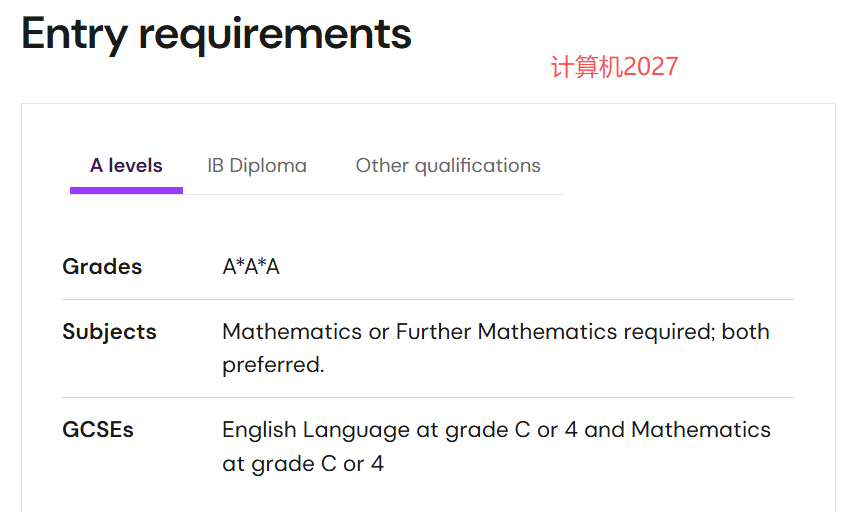Click the Entry requirements heading
Viewport: 857px width, 512px height.
click(x=216, y=34)
